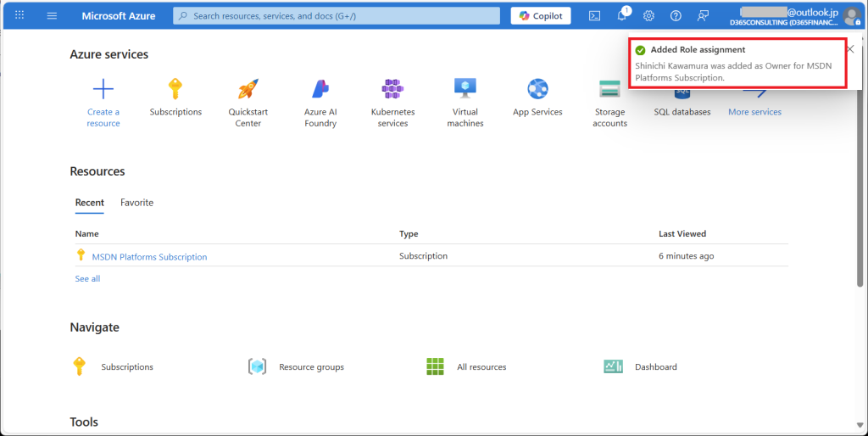Image resolution: width=868 pixels, height=436 pixels.
Task: Select the Recent resources tab
Action: [90, 203]
